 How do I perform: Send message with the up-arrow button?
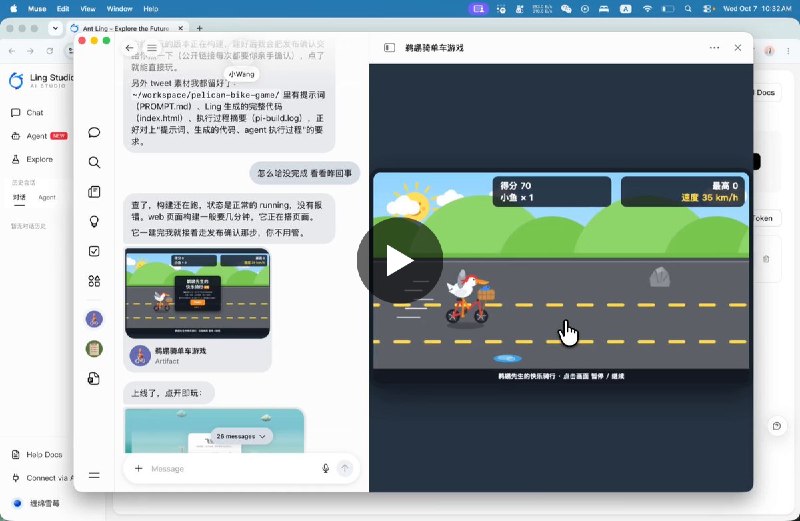click(x=345, y=468)
